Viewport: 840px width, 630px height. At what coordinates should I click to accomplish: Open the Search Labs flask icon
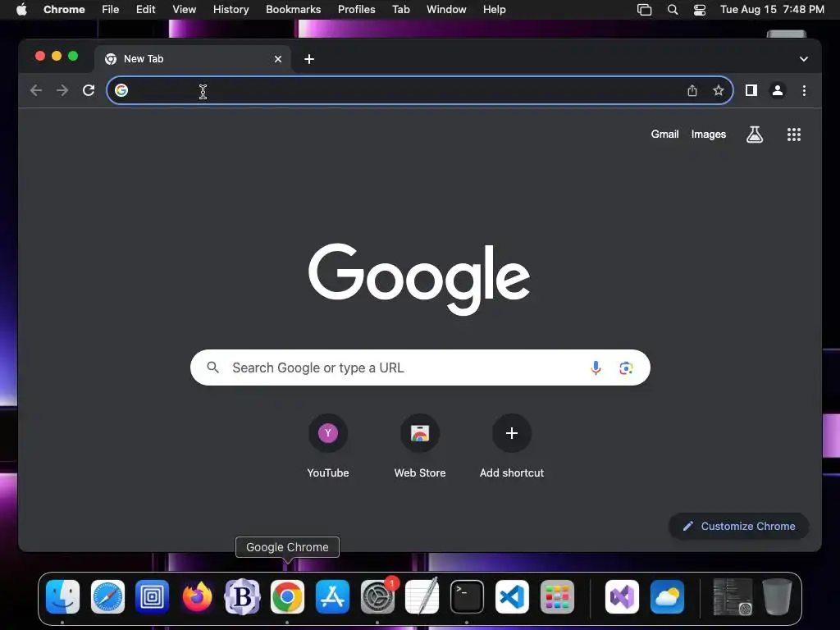(x=755, y=135)
